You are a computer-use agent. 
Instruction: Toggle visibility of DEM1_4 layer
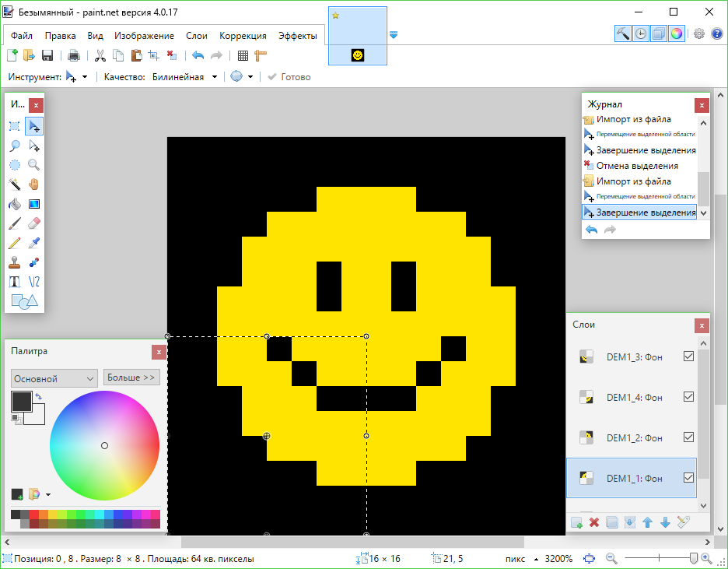(x=688, y=397)
